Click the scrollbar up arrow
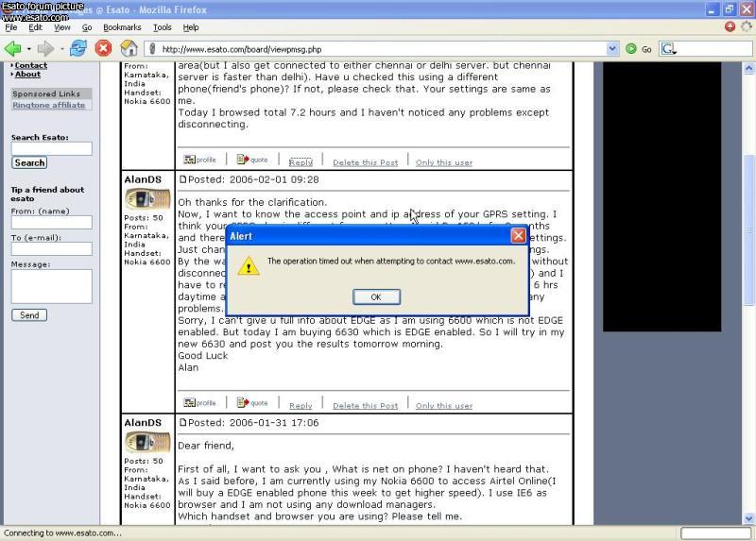756x541 pixels. [x=748, y=68]
